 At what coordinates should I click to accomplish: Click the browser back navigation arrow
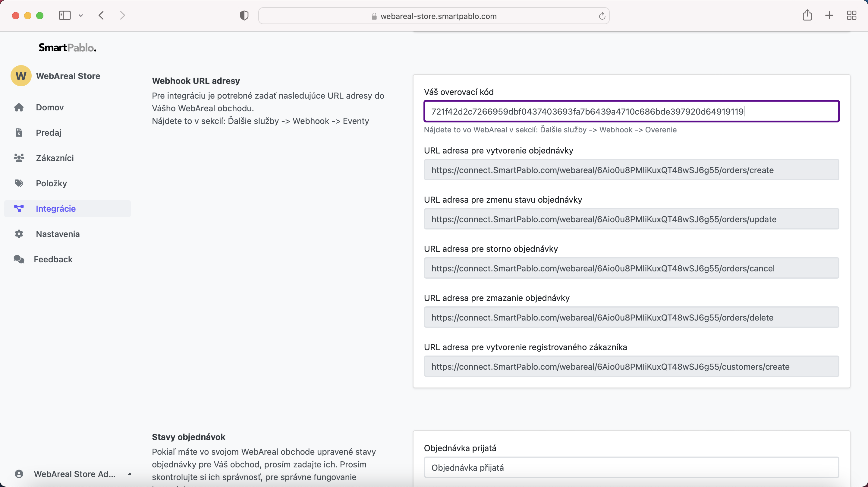[x=101, y=15]
